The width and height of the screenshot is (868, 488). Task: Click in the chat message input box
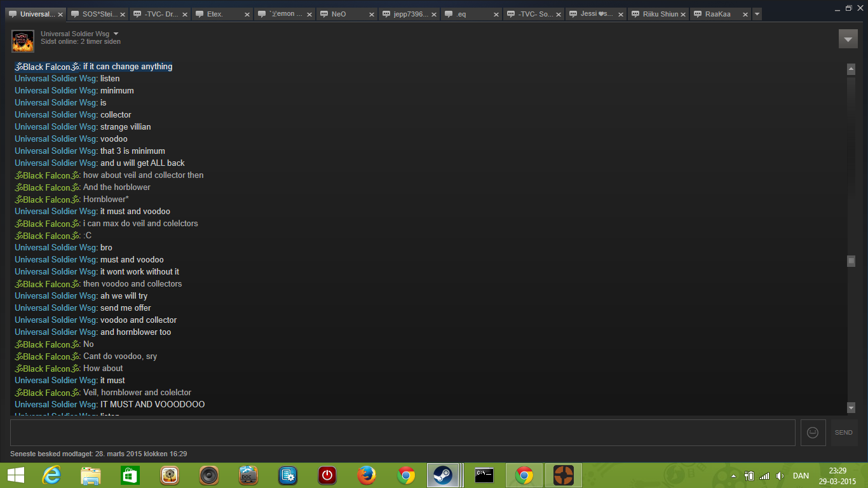tap(402, 432)
